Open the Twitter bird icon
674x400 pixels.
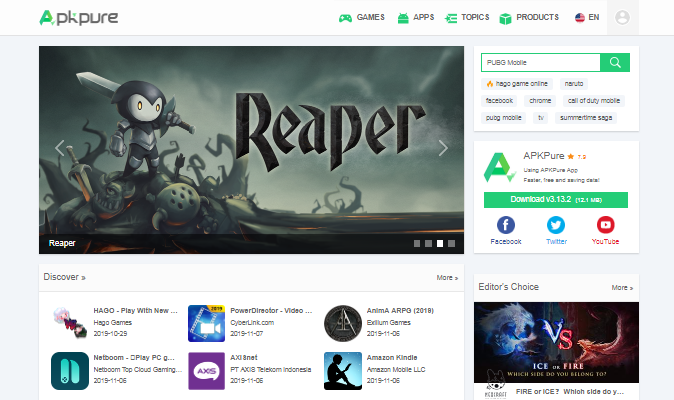point(556,225)
